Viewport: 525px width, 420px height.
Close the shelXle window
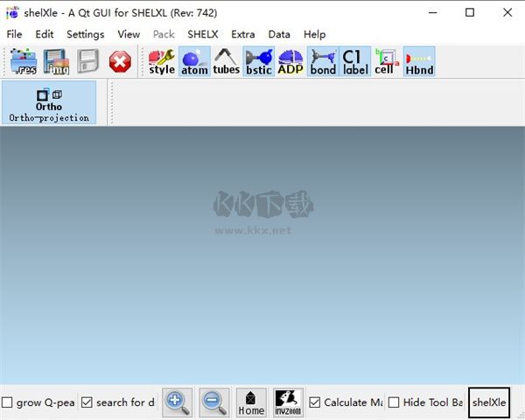(x=507, y=13)
